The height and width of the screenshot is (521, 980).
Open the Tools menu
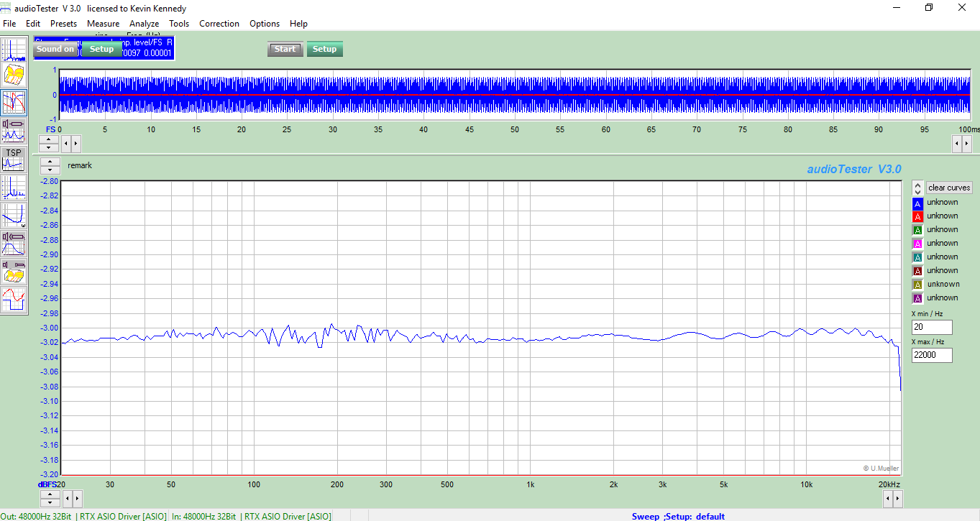179,24
